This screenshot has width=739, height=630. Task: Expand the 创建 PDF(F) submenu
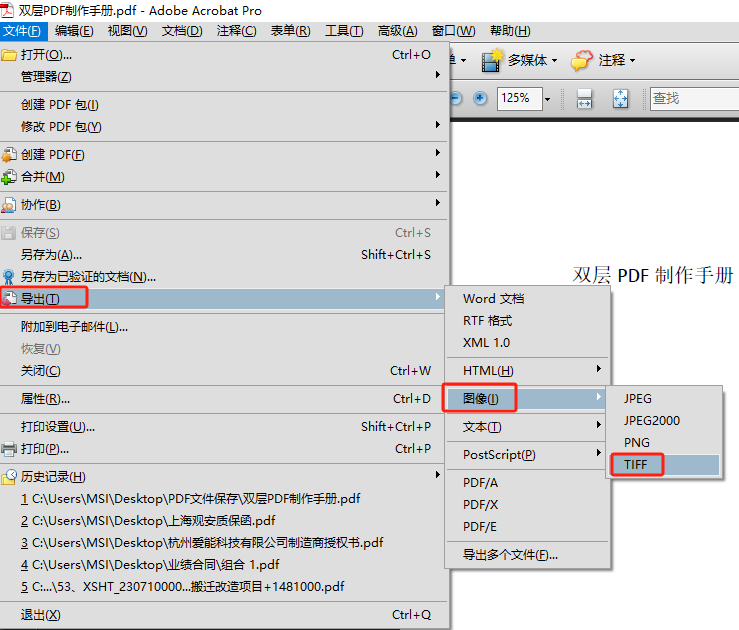pyautogui.click(x=224, y=155)
